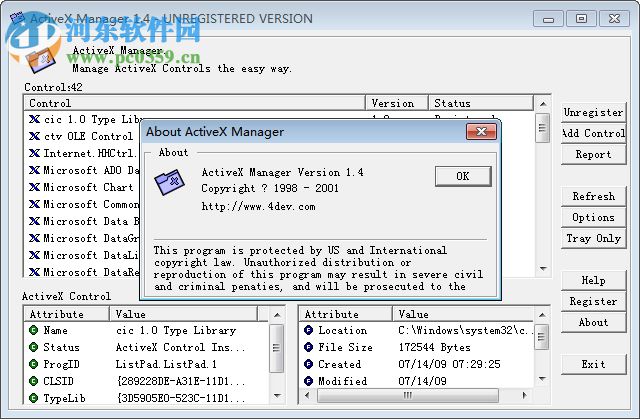
Task: Sort by the Version column header
Action: (397, 103)
